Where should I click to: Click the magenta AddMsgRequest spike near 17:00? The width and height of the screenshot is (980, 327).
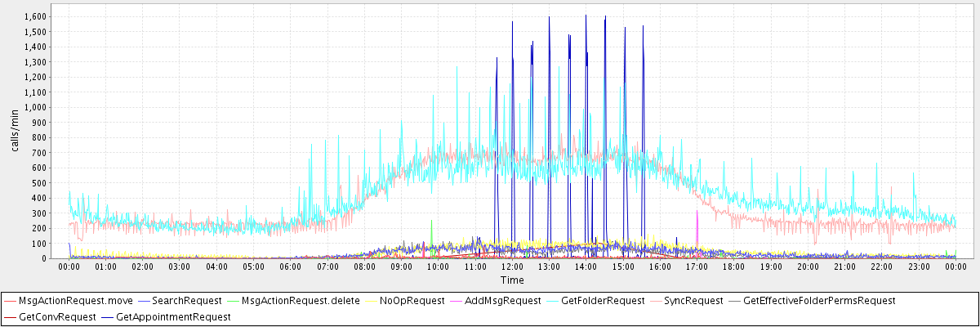point(697,225)
